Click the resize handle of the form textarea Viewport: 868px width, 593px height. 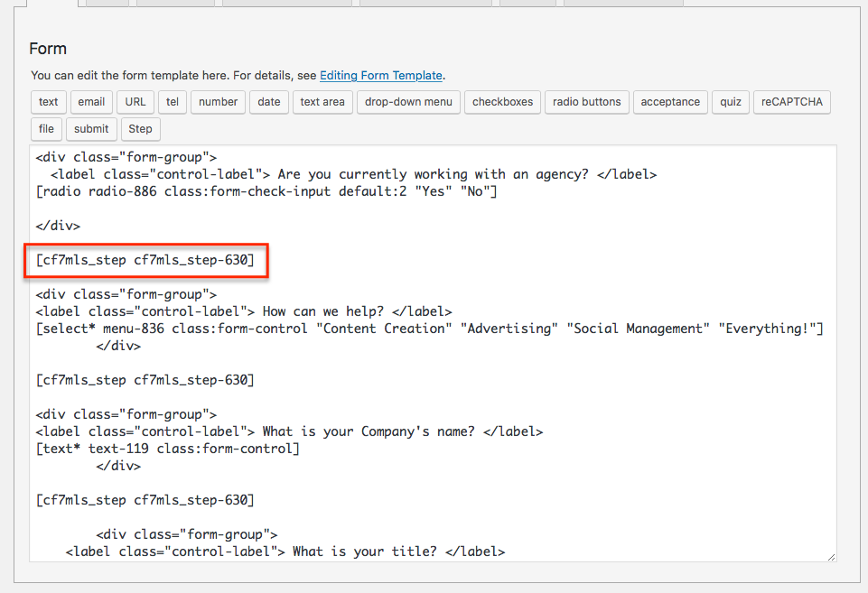[832, 557]
